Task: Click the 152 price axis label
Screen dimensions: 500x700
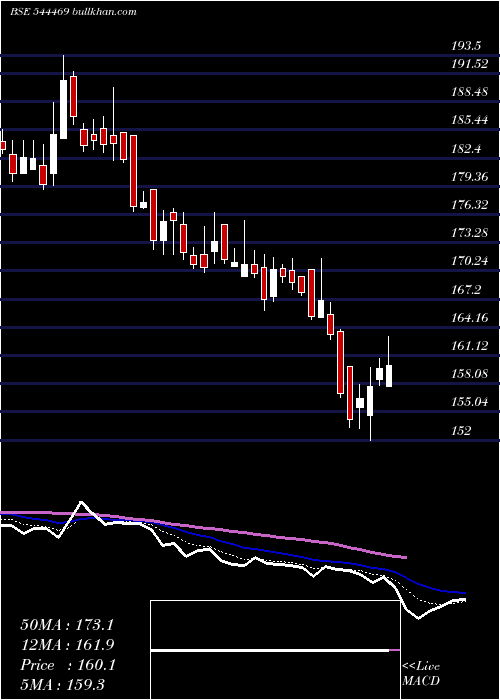Action: click(x=461, y=431)
